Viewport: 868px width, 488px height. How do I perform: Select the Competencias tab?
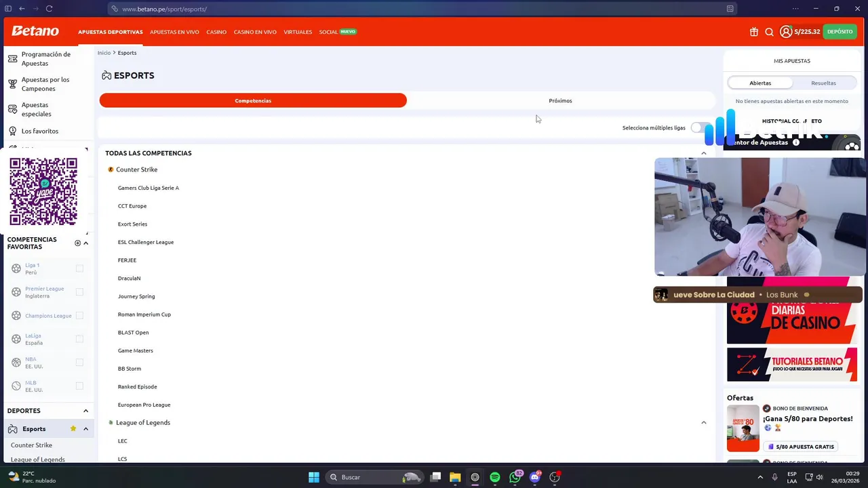[x=253, y=100]
